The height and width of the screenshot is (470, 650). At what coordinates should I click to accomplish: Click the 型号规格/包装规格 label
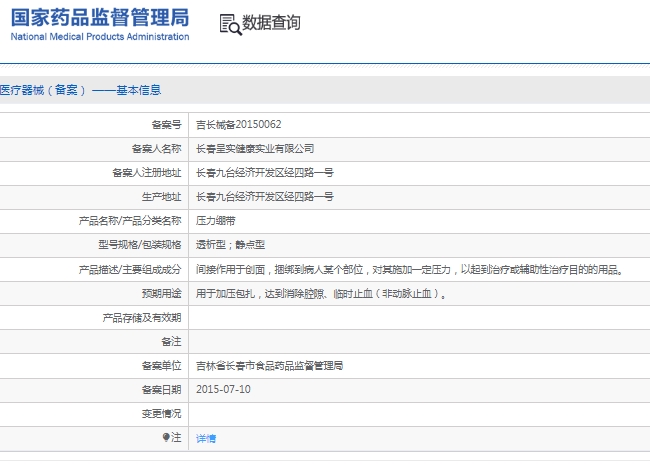140,245
